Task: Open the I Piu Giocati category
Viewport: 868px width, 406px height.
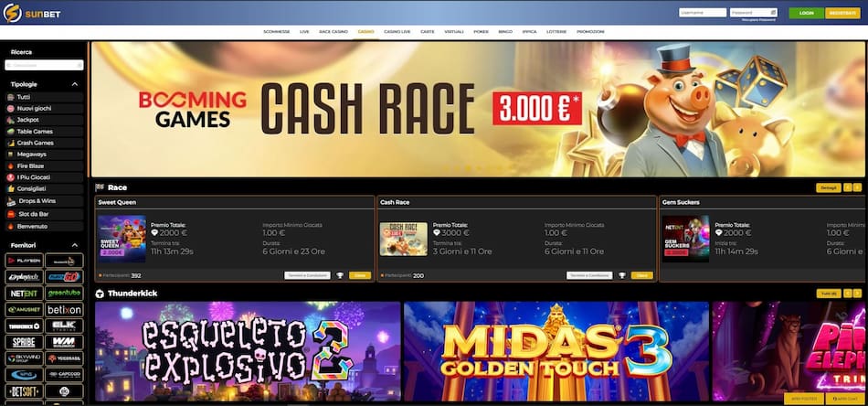Action: click(x=44, y=177)
